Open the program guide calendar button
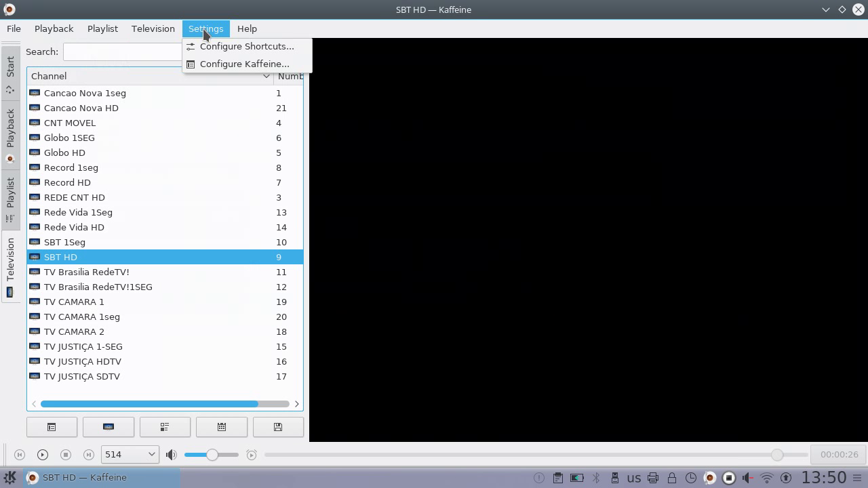868x488 pixels. pos(222,427)
